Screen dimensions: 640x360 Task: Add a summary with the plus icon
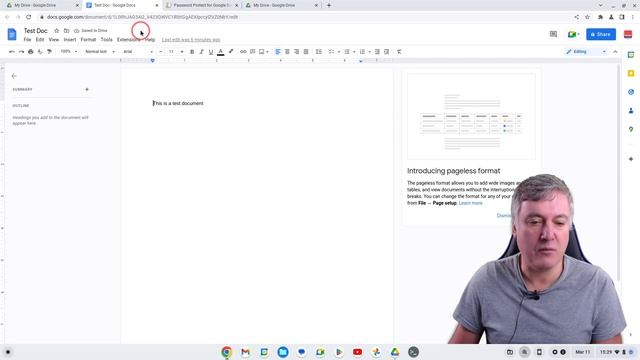[87, 89]
